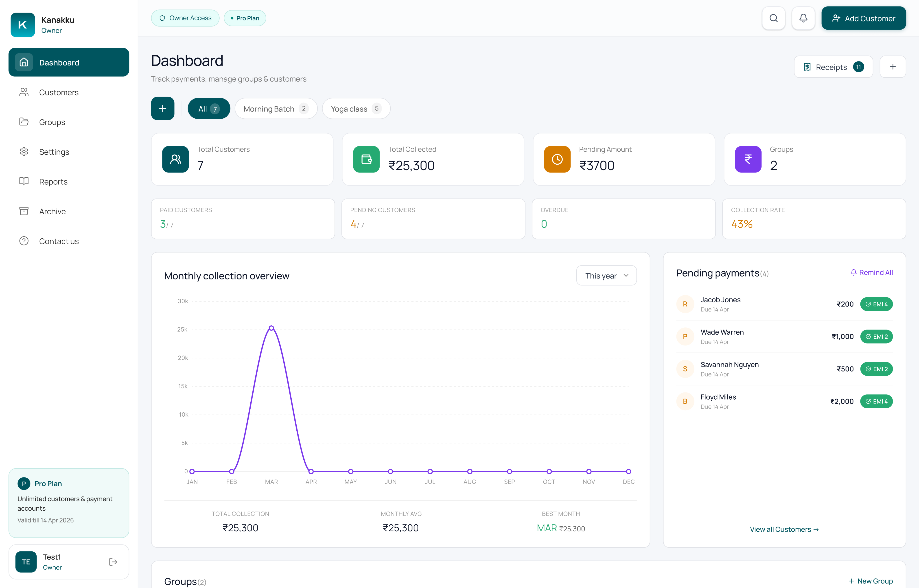Click the logout icon next to Test1
The height and width of the screenshot is (588, 919).
tap(113, 562)
